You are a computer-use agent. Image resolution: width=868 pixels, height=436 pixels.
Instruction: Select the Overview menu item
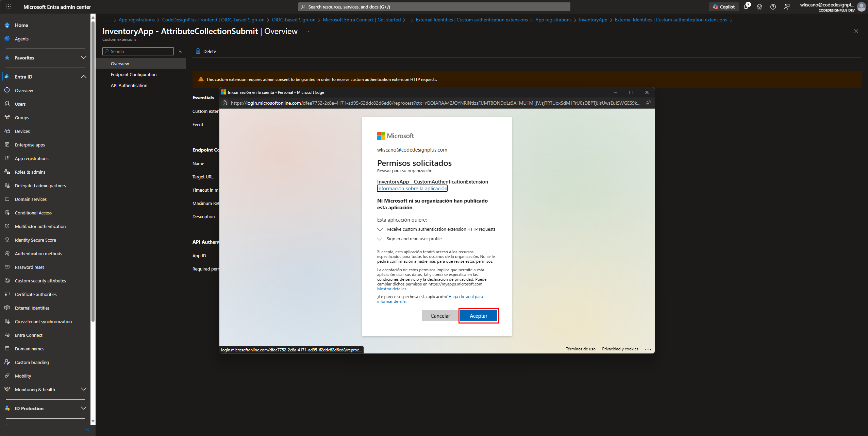click(141, 64)
